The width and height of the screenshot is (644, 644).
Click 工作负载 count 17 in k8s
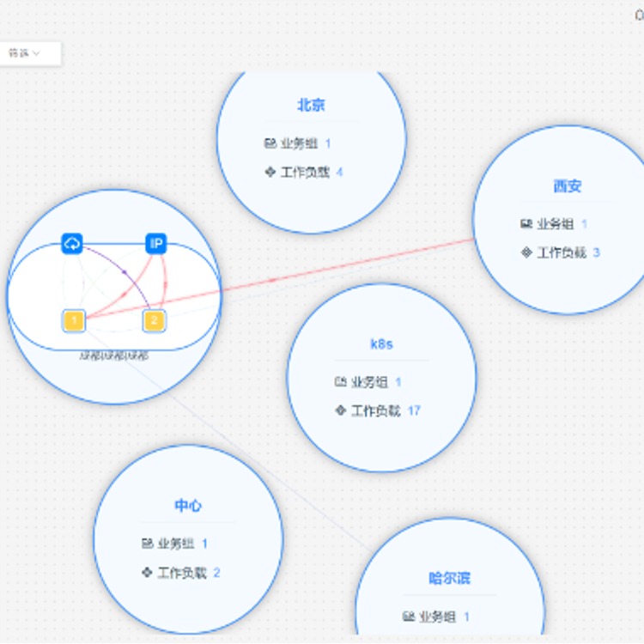click(414, 410)
